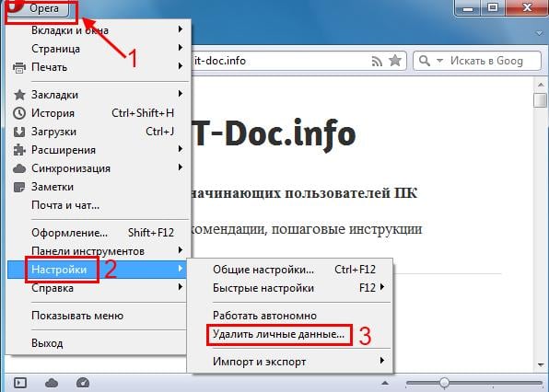Open История from the Opera menu
Viewport: 549px width, 392px height.
(99, 113)
